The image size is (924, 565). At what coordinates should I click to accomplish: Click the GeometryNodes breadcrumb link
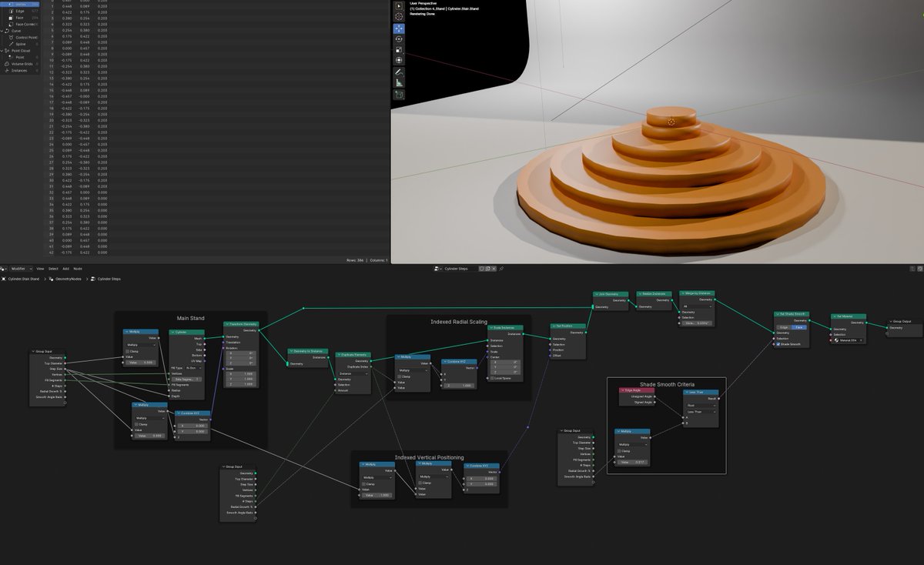[x=68, y=279]
